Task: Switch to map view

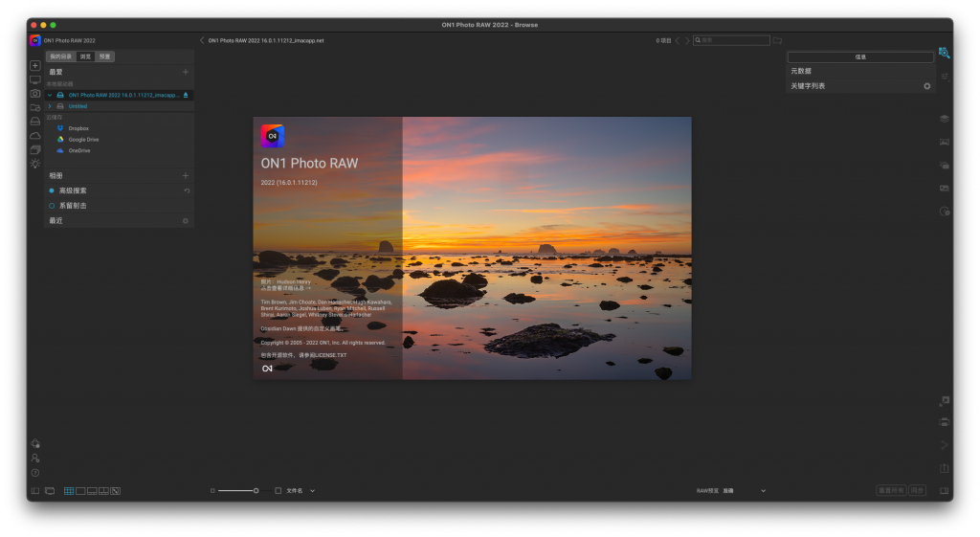Action: 116,491
